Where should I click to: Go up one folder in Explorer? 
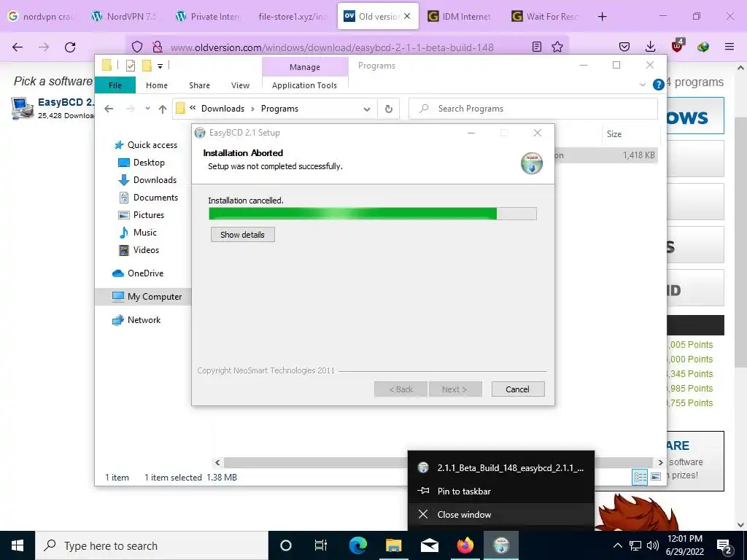pos(163,109)
